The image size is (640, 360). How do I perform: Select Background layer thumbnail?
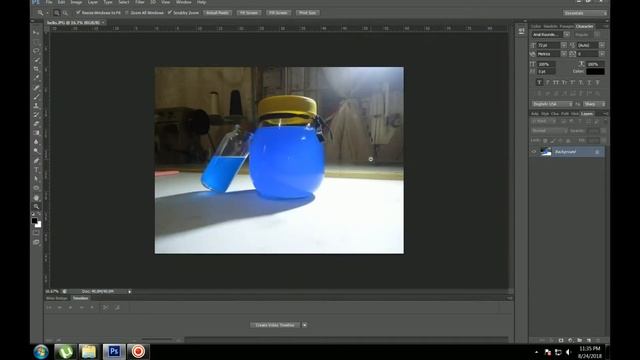pyautogui.click(x=546, y=152)
